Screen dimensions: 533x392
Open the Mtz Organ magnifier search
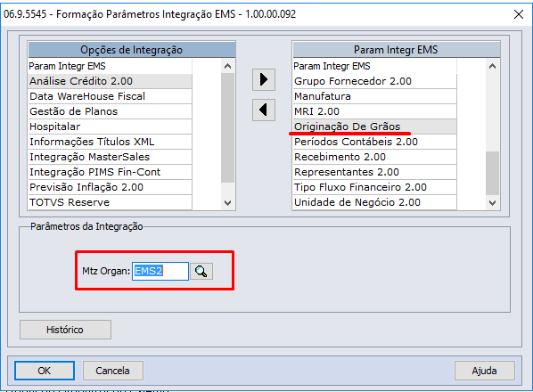(201, 272)
